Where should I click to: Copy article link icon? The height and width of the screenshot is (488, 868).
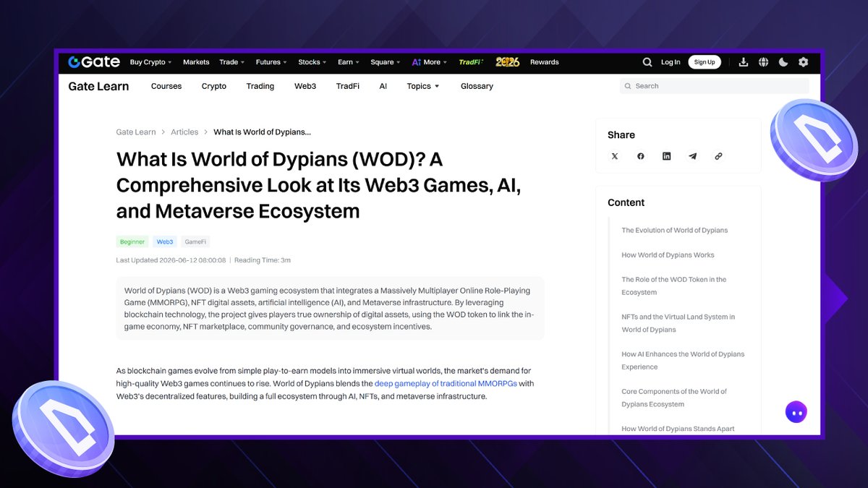[718, 156]
